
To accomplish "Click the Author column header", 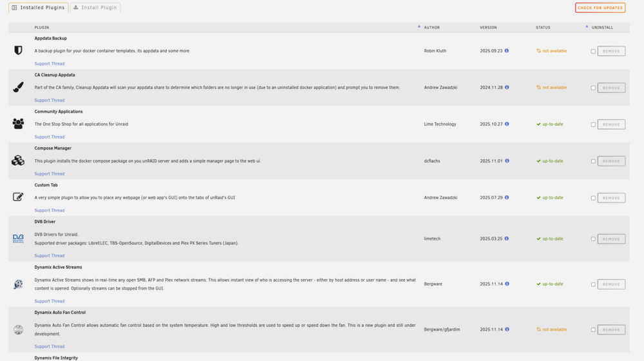I will [x=431, y=28].
